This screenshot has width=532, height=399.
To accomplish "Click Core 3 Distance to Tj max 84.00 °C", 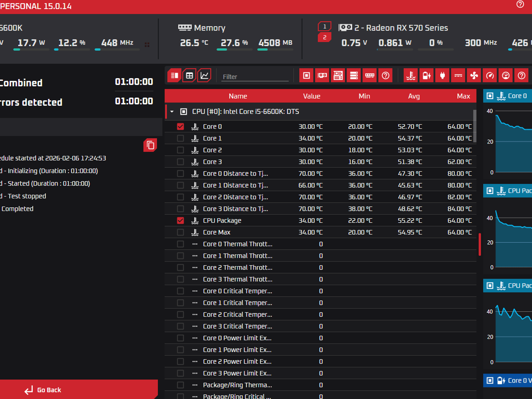I will tap(460, 209).
